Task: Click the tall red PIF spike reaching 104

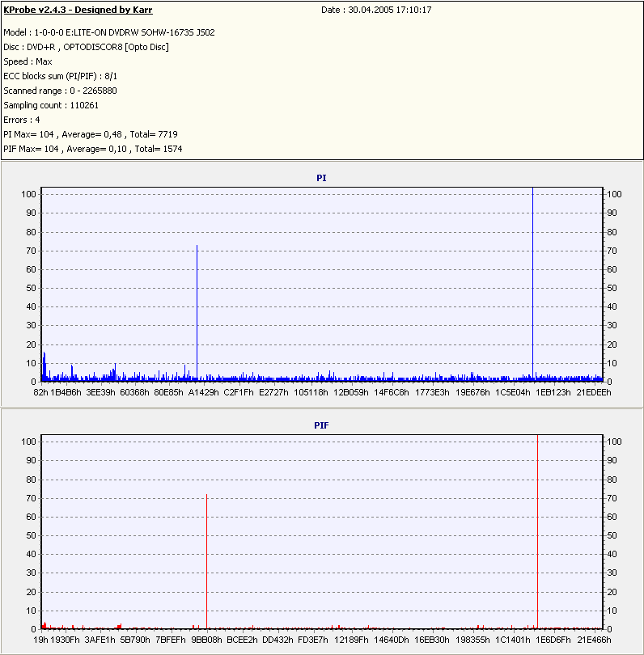Action: [537, 531]
